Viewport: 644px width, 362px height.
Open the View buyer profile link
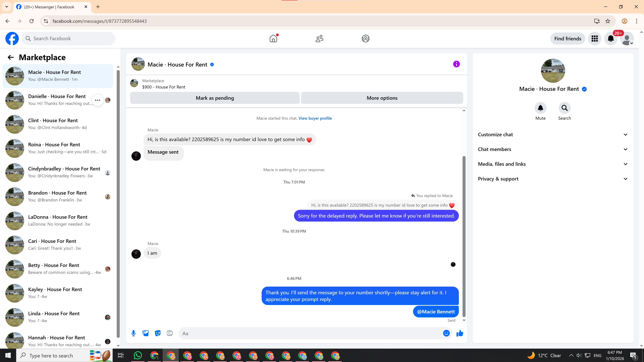[x=315, y=118]
